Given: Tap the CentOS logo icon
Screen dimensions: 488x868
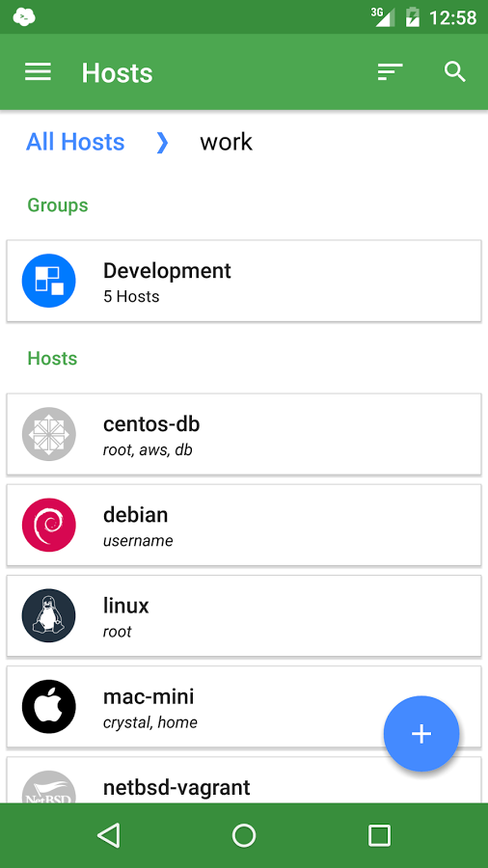Looking at the screenshot, I should click(x=48, y=434).
